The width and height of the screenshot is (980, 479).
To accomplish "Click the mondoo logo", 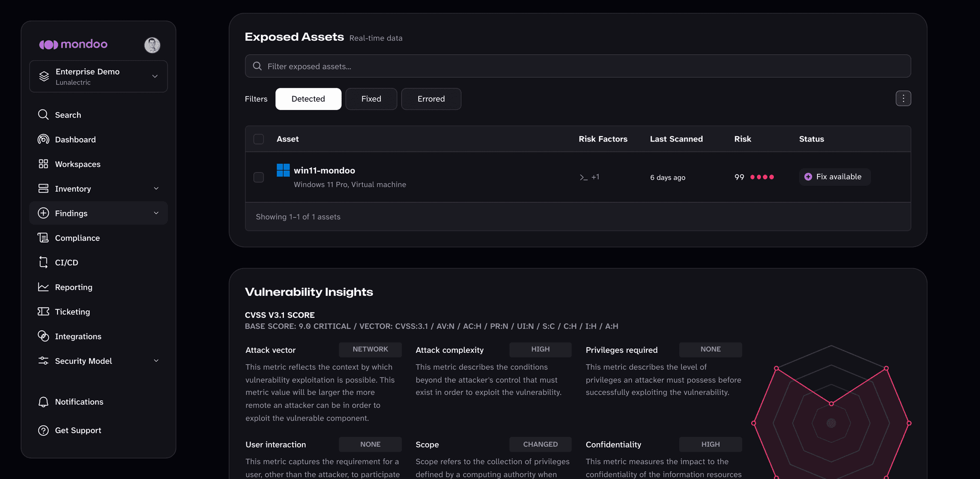I will click(x=73, y=44).
